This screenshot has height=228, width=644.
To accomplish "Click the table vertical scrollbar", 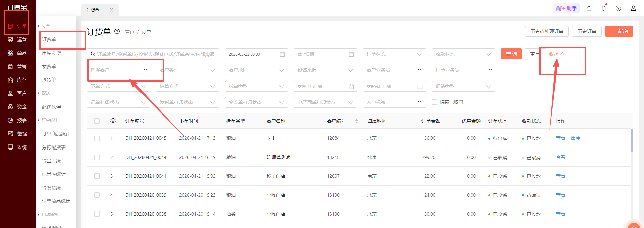I will [x=632, y=140].
